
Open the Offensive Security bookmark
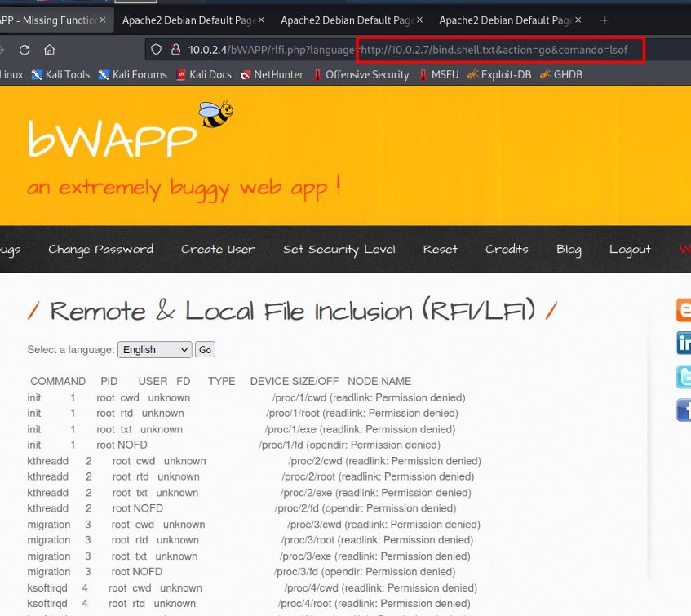(361, 74)
